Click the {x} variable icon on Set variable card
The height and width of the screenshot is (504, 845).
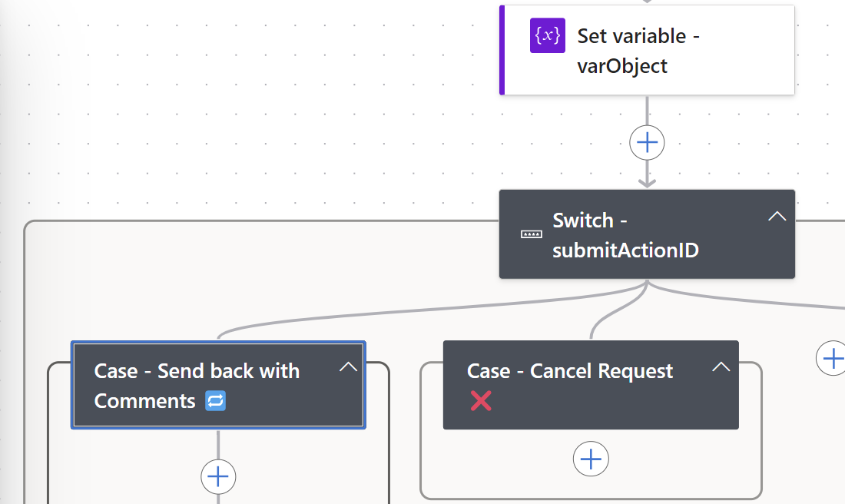(547, 35)
